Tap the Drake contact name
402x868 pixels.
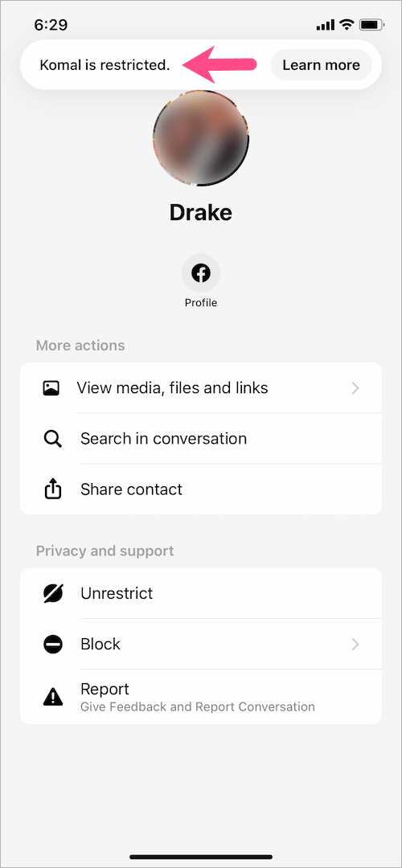click(x=200, y=212)
